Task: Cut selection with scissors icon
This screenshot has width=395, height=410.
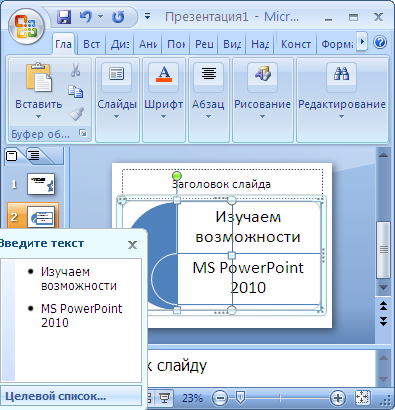Action: coord(76,70)
